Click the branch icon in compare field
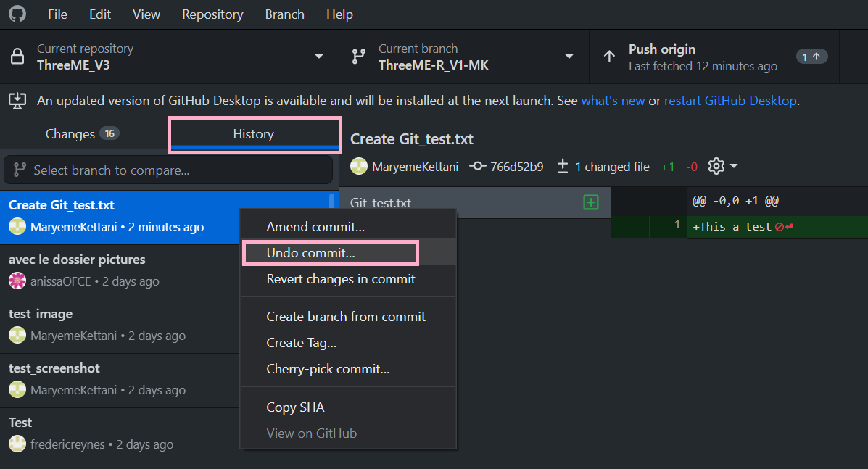Image resolution: width=868 pixels, height=469 pixels. [20, 169]
